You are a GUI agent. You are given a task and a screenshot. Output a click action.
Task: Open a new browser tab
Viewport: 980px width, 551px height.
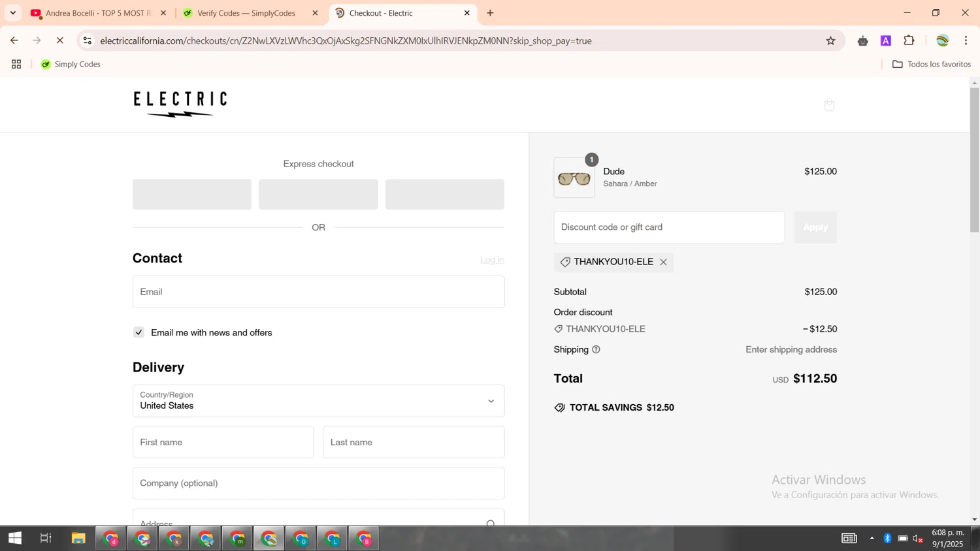click(490, 13)
